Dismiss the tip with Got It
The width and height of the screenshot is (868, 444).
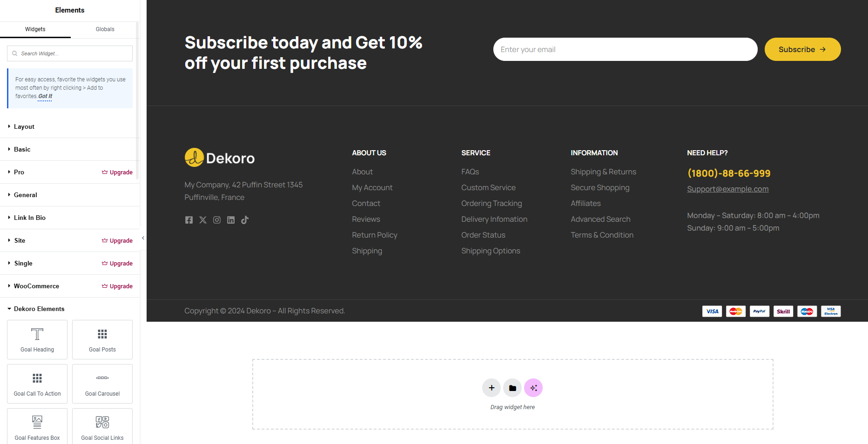coord(45,96)
